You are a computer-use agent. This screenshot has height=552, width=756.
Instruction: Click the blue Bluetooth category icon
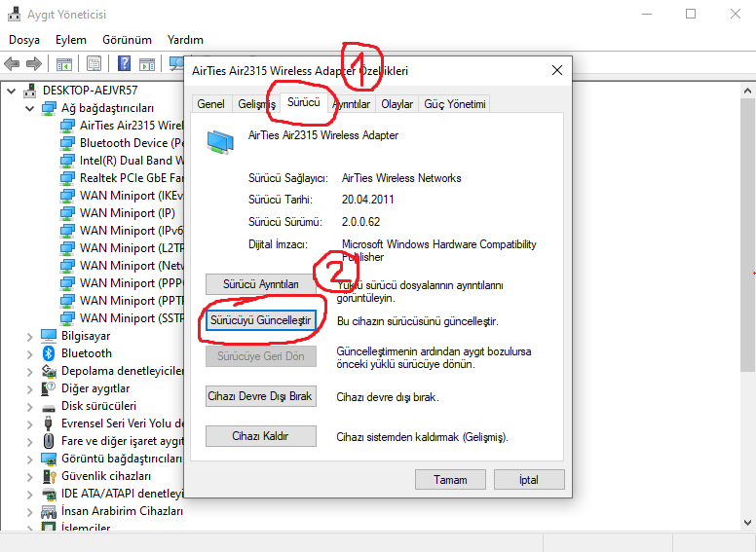(49, 353)
